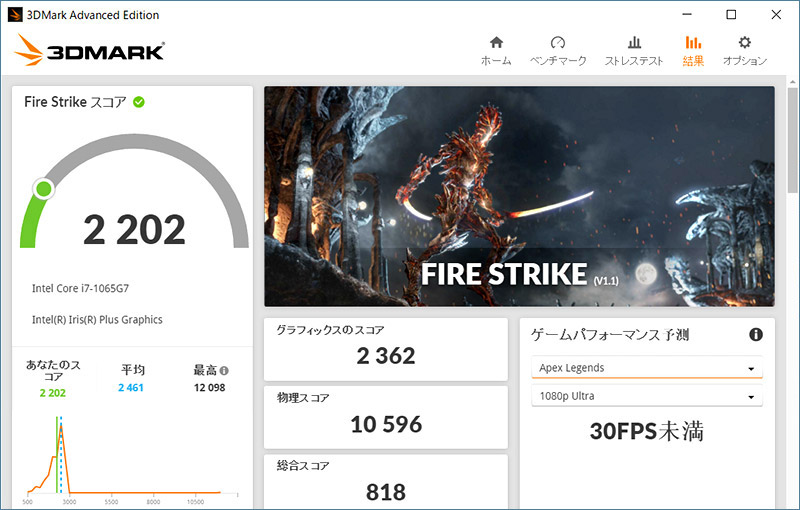The height and width of the screenshot is (510, 800).
Task: Click the グラフィックスのスコア label
Action: point(330,330)
